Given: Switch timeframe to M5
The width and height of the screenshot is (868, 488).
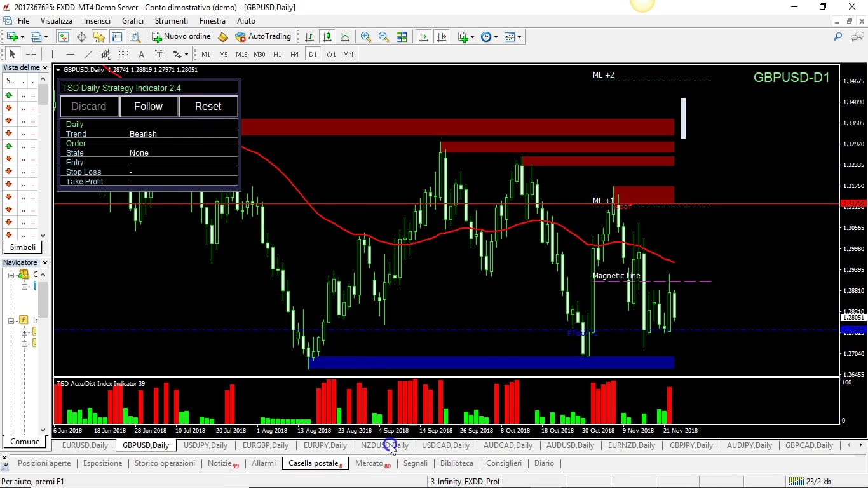Looking at the screenshot, I should 224,55.
